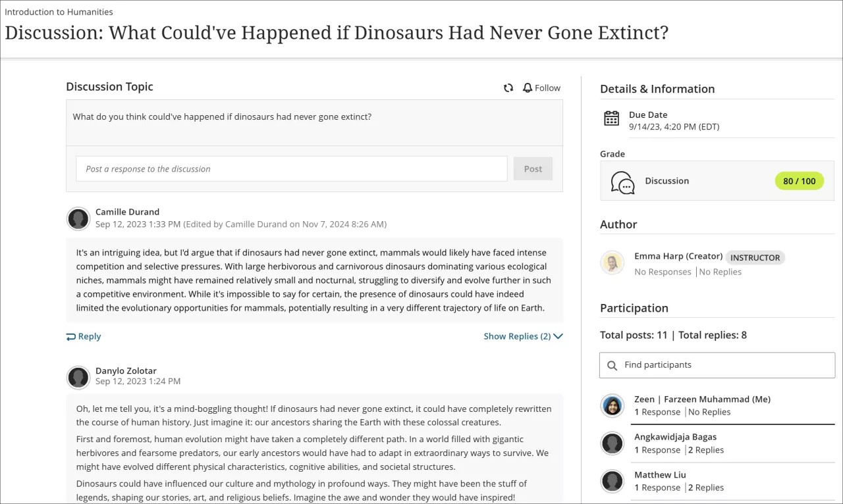Click the Reply arrow icon under Camille's post

click(x=70, y=336)
